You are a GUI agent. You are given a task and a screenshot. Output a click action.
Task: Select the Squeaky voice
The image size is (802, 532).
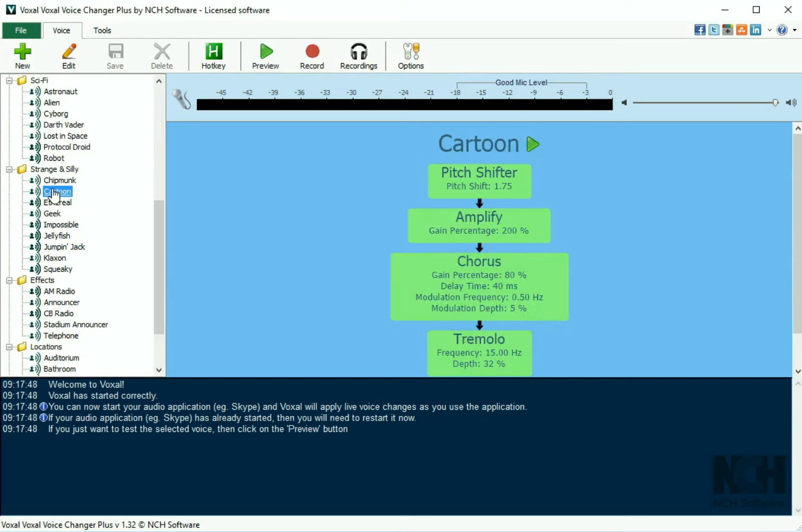pyautogui.click(x=58, y=269)
